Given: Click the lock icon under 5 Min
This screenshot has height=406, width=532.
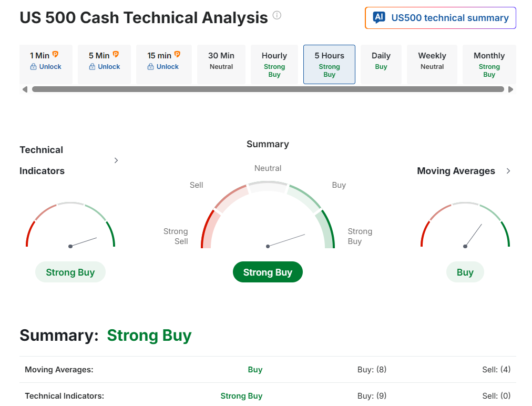Looking at the screenshot, I should (x=92, y=67).
